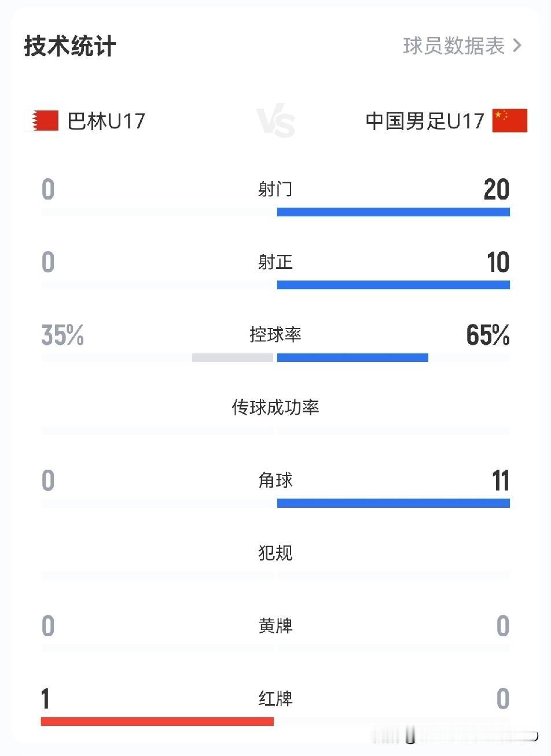Click the 红牌 (red card) stat label
551x756 pixels.
click(275, 699)
